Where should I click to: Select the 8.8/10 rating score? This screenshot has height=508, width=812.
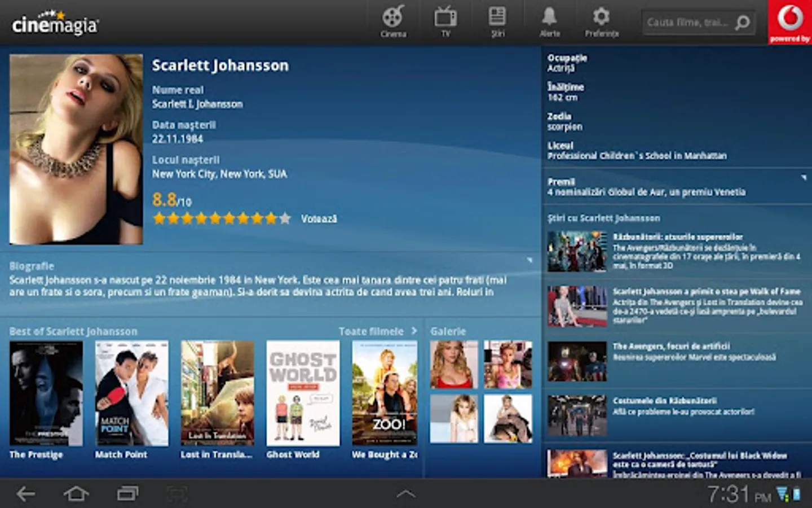[172, 200]
